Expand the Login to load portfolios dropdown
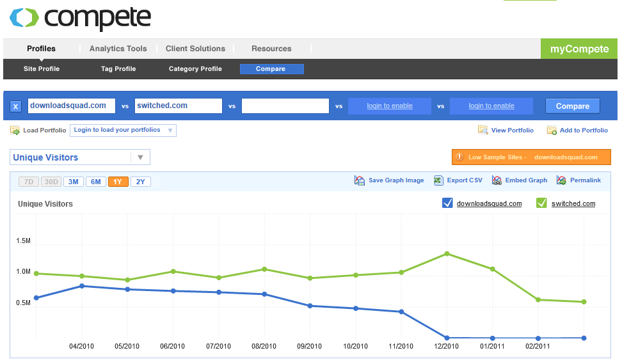 [x=123, y=130]
